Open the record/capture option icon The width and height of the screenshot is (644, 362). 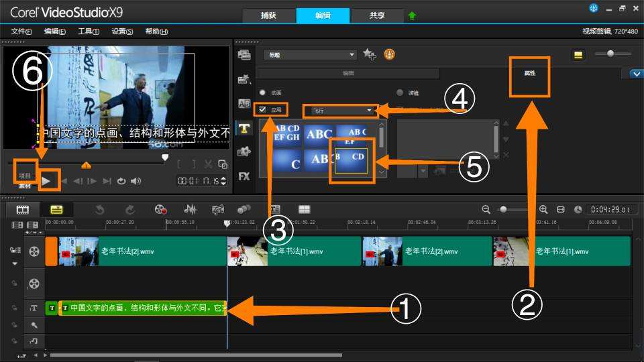pyautogui.click(x=160, y=210)
